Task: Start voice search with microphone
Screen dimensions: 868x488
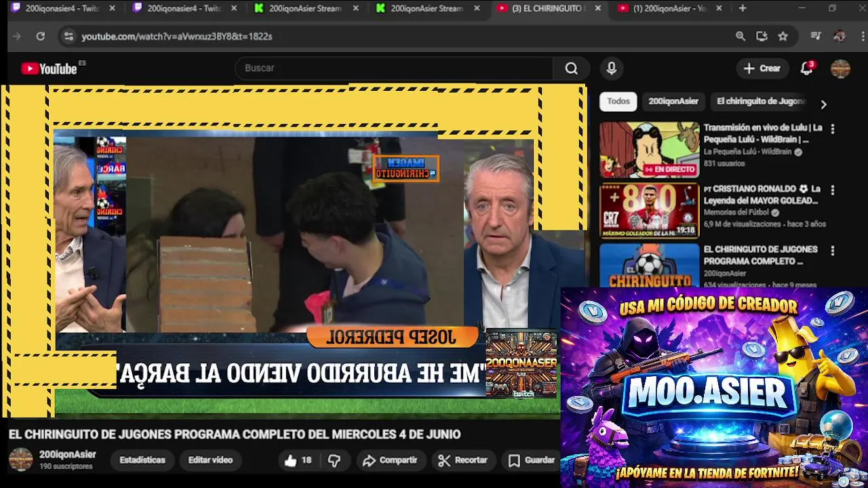Action: (612, 68)
